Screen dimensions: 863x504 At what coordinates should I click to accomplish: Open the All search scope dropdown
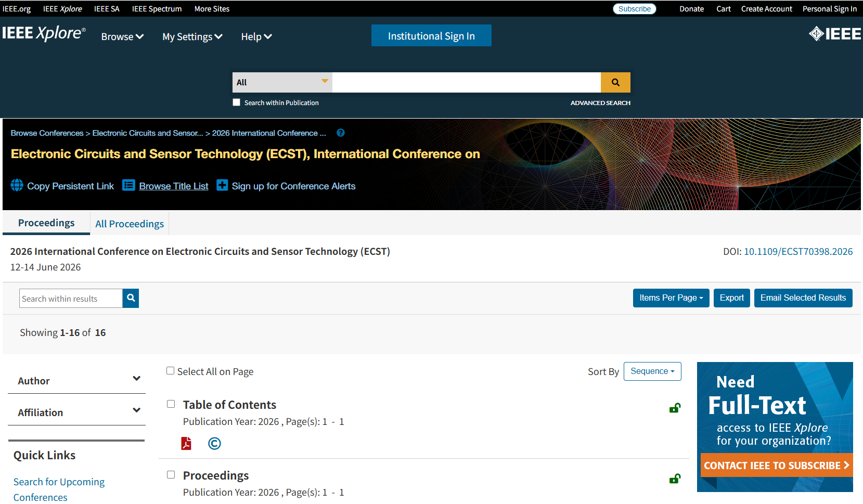[282, 82]
